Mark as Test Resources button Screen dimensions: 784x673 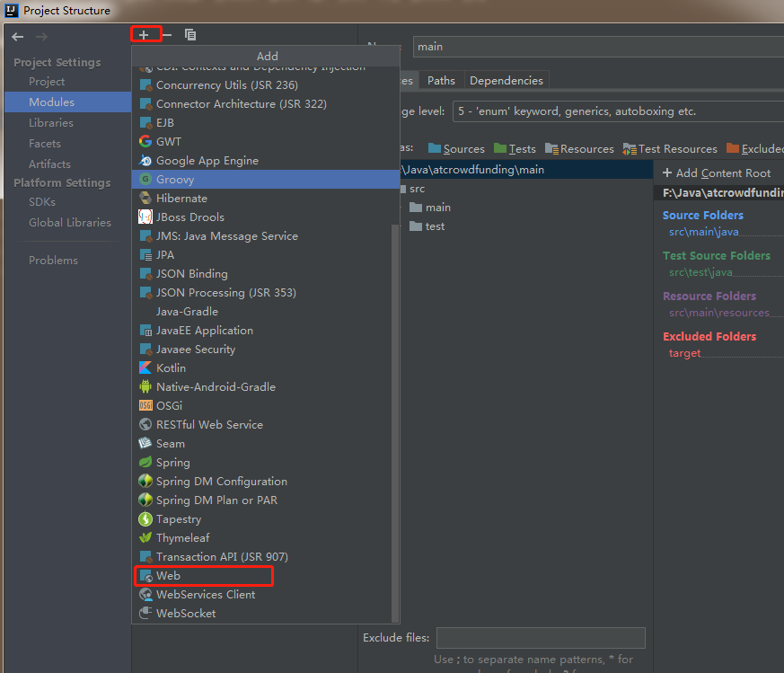tap(670, 148)
